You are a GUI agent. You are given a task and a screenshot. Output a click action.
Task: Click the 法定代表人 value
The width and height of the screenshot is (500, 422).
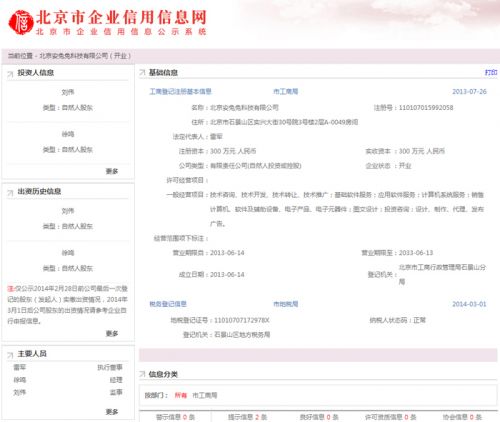click(216, 136)
